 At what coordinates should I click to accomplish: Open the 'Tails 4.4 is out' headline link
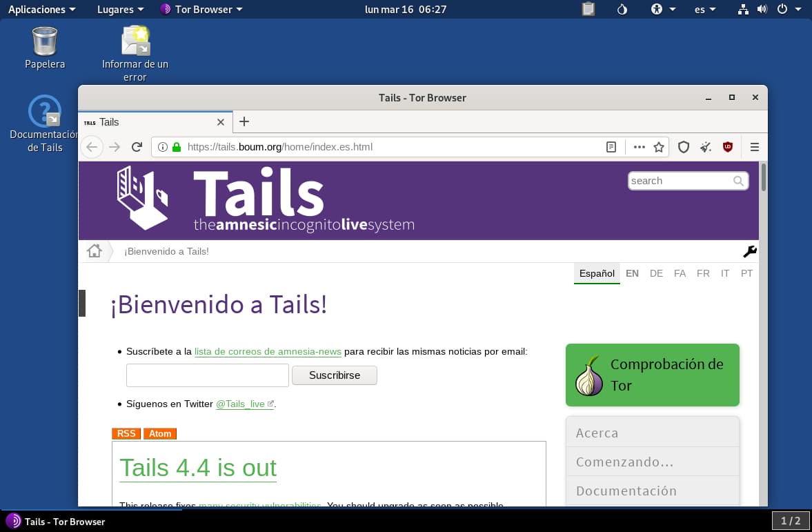coord(198,469)
